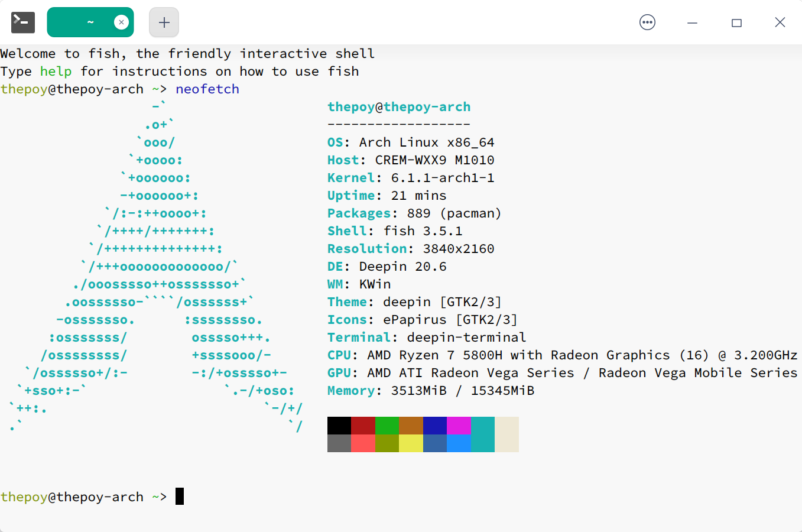Click the fish greeting message text
The height and width of the screenshot is (532, 802).
point(187,53)
